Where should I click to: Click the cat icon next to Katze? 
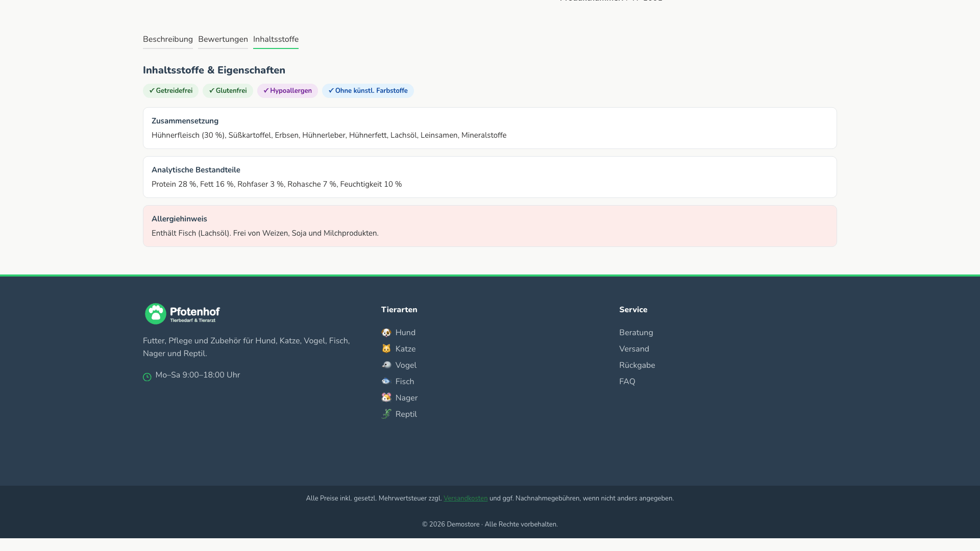[386, 349]
